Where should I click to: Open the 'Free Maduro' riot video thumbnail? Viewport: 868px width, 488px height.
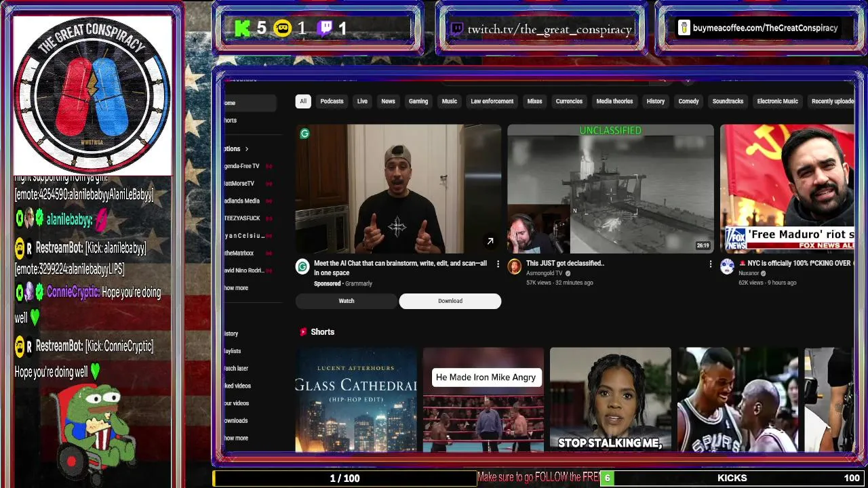click(787, 188)
